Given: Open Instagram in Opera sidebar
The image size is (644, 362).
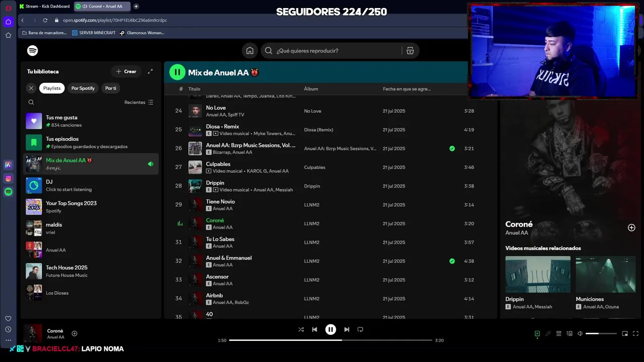Looking at the screenshot, I should (x=8, y=178).
